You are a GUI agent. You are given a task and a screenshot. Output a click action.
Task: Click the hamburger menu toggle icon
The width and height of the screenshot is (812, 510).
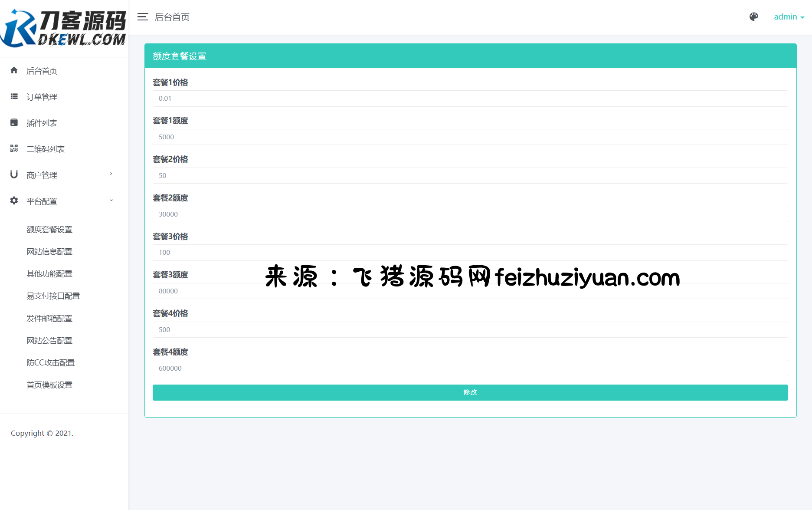point(143,17)
